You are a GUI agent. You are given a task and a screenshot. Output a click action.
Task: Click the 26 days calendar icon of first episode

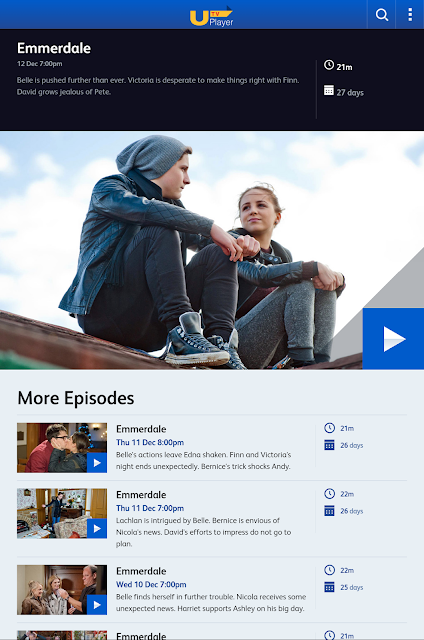(x=329, y=445)
